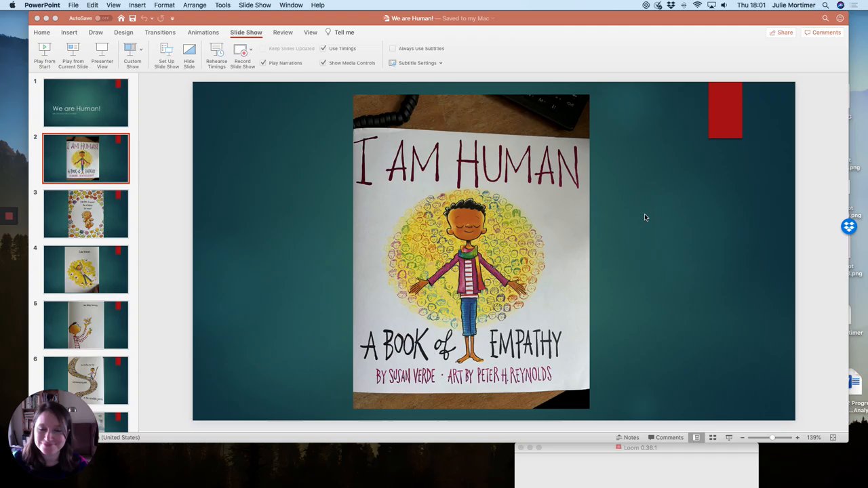868x488 pixels.
Task: Click the Share button
Action: point(781,33)
